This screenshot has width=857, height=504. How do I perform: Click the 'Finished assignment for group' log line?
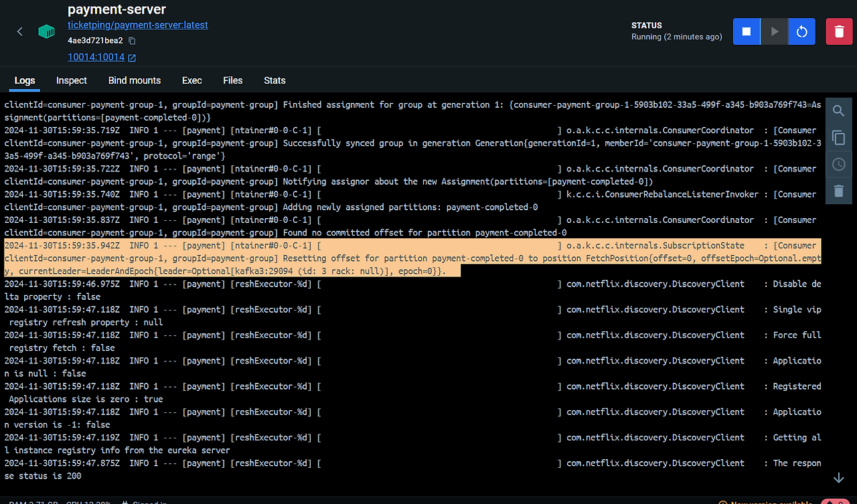(x=412, y=111)
